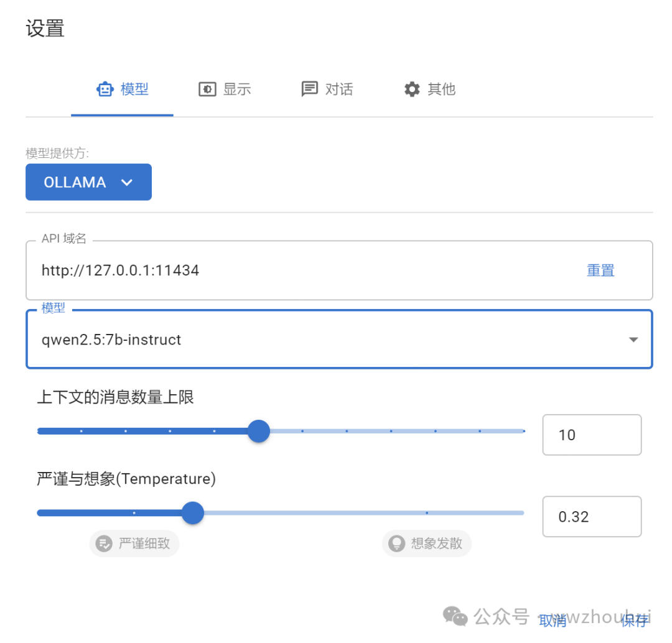
Task: Switch to the 显示 tab
Action: (225, 90)
